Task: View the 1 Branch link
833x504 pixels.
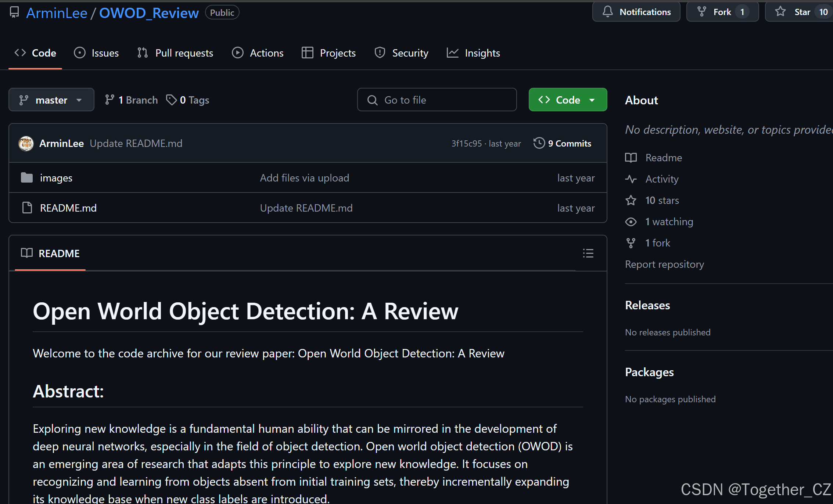Action: (x=131, y=100)
